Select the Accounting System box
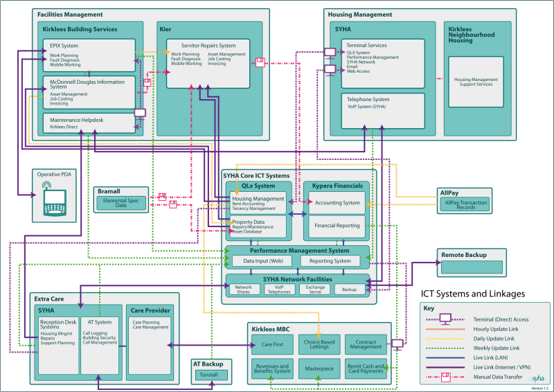554x392 pixels. [x=337, y=203]
